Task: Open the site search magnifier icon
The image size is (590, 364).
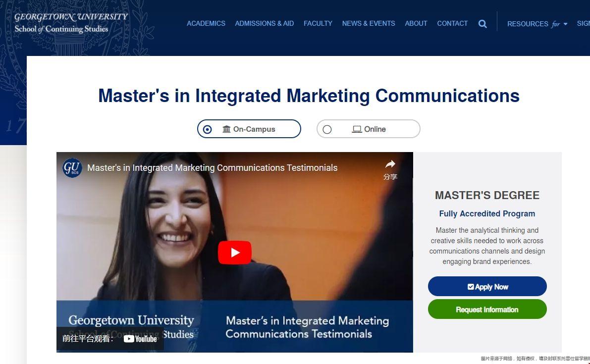Action: click(x=483, y=24)
